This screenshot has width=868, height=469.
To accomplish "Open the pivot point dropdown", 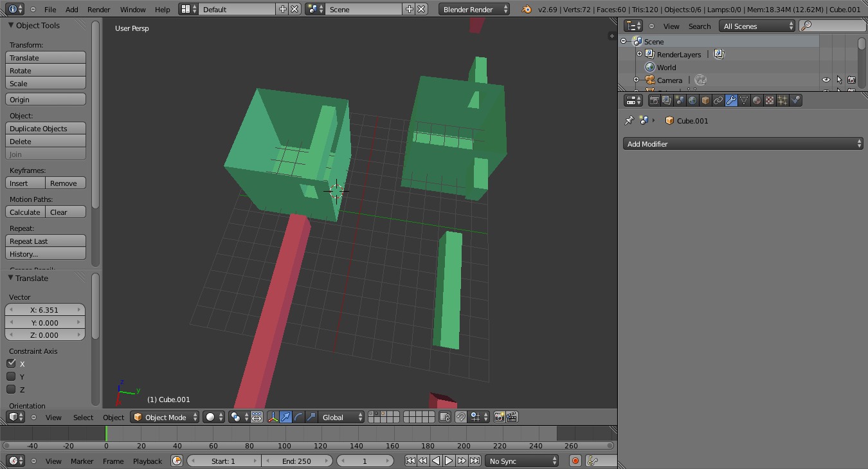I will 239,417.
